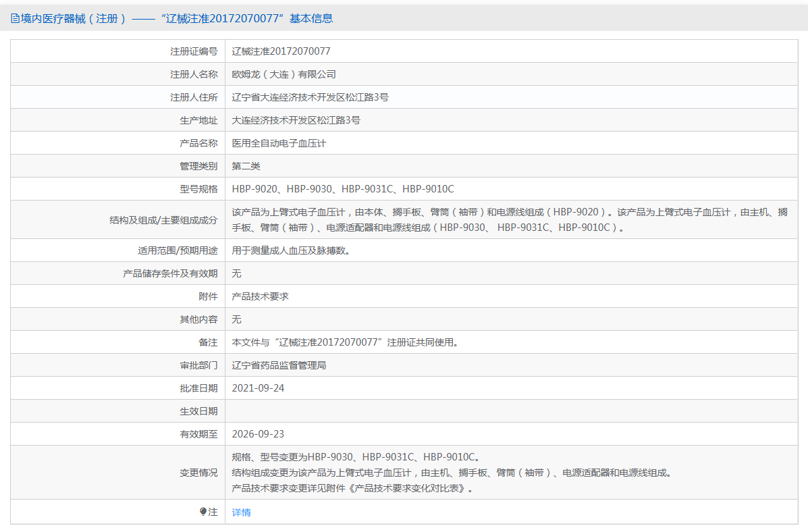Select the registrant name 欧姆龙（大连）有限公司

(x=284, y=74)
